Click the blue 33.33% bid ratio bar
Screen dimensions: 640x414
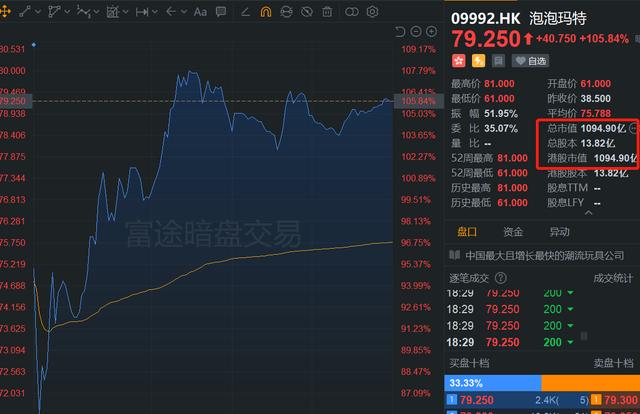click(493, 383)
